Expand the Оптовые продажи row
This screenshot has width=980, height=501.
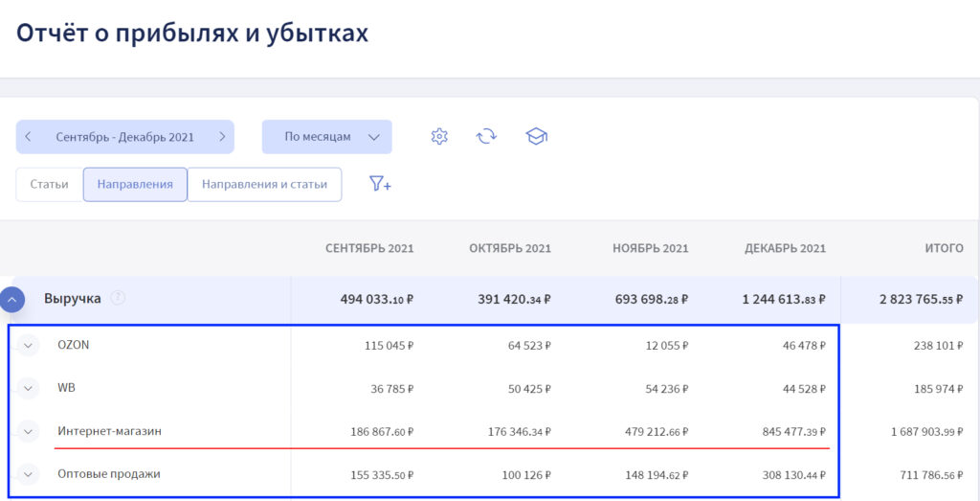pyautogui.click(x=28, y=474)
